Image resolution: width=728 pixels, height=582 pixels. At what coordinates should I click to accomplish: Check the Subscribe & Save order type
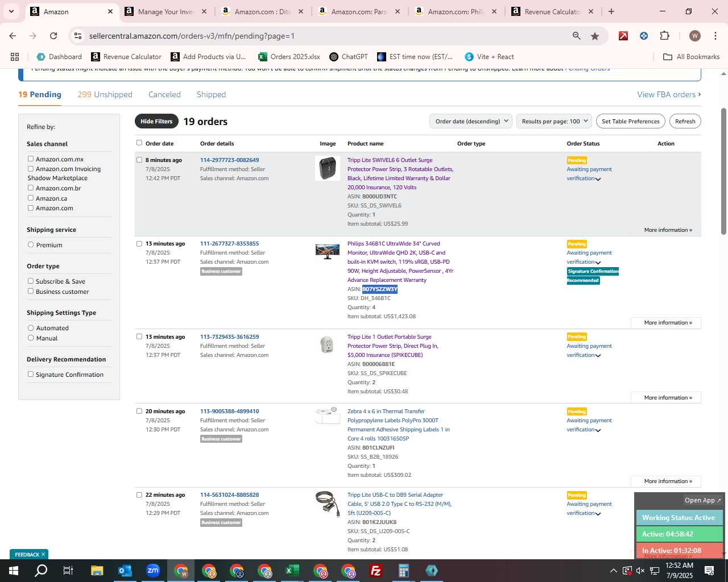tap(31, 281)
